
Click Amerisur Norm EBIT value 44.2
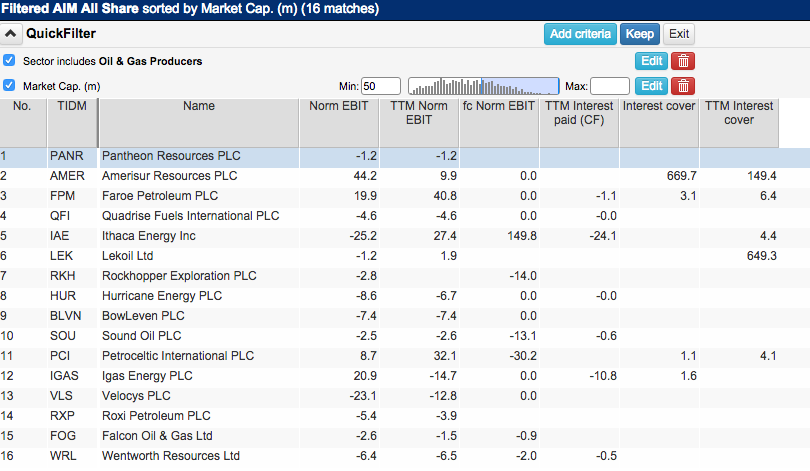click(x=365, y=176)
